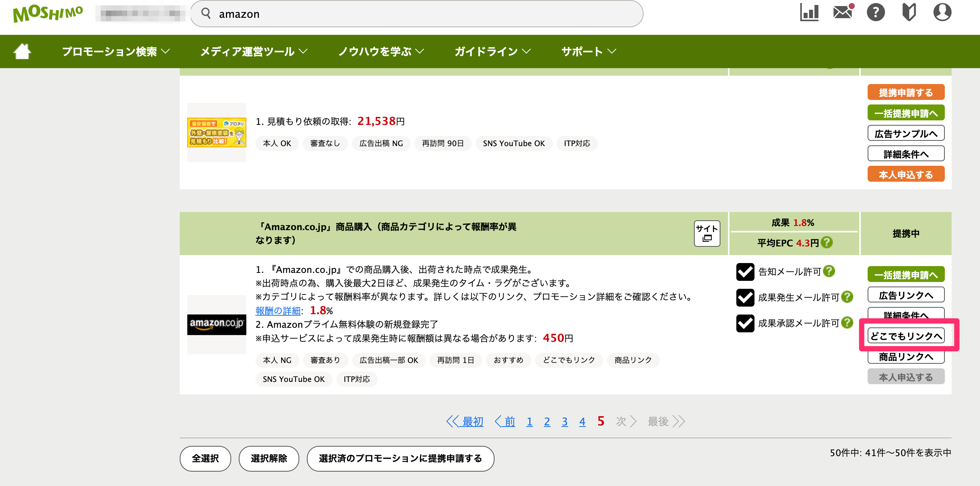The image size is (980, 486).
Task: Click the Amazon.co.jp 商品購入 promotion title
Action: coord(386,233)
